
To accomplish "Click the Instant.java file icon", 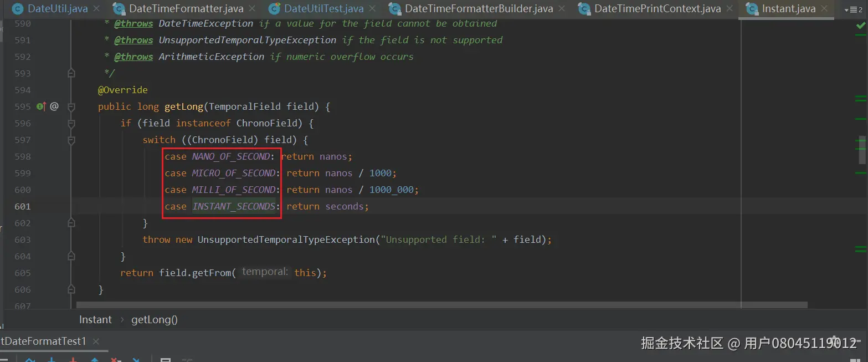I will tap(752, 8).
